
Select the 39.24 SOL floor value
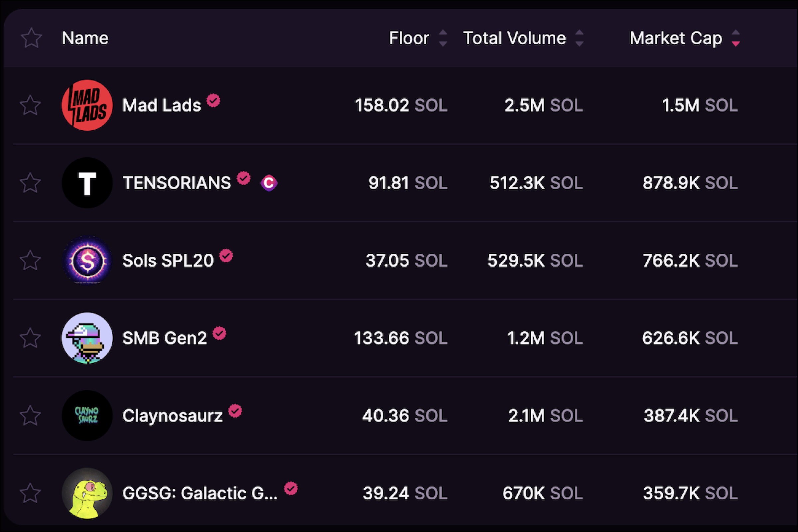(405, 493)
